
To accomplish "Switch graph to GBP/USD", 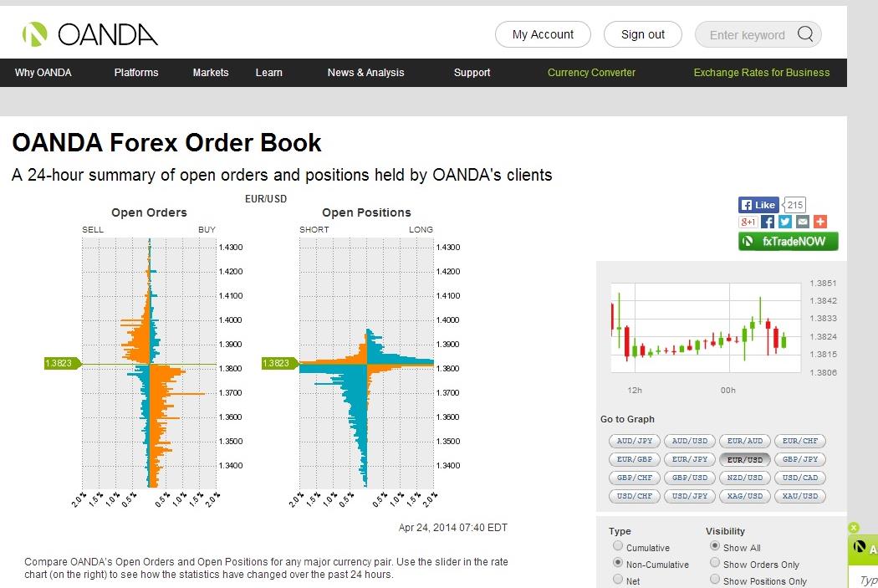I will 690,478.
